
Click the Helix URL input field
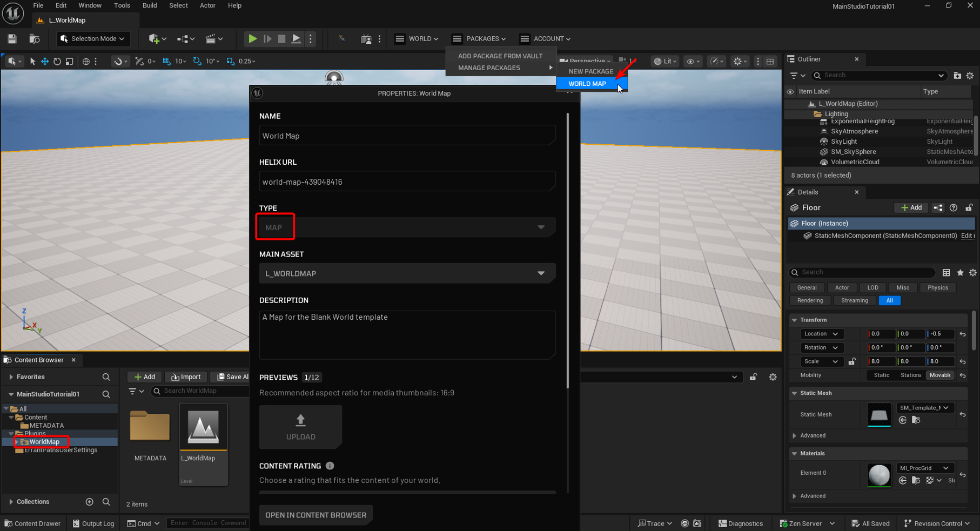(407, 182)
